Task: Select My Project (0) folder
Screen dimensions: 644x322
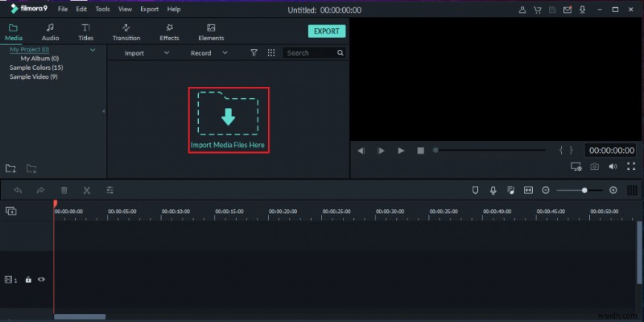Action: [29, 49]
